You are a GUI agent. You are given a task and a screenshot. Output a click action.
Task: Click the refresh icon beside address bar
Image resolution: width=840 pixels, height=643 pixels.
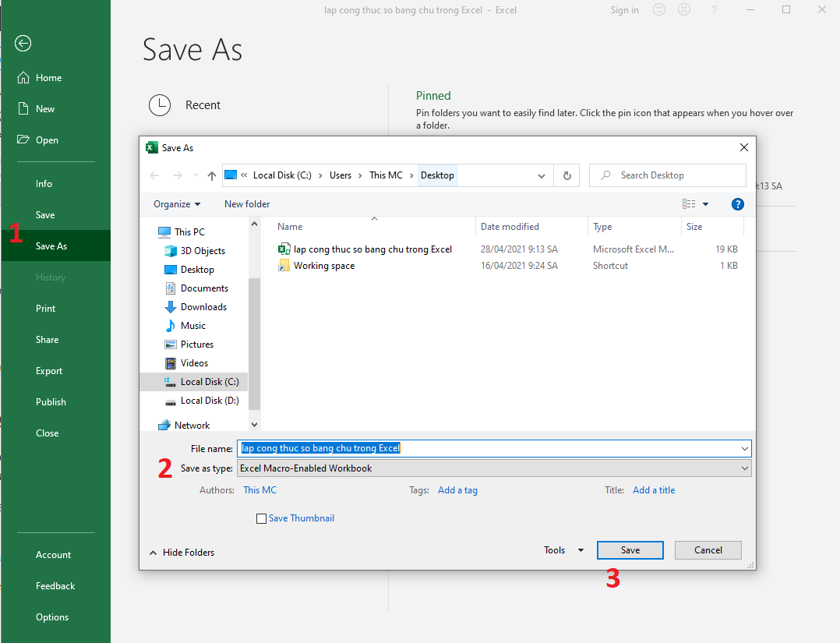pyautogui.click(x=566, y=176)
